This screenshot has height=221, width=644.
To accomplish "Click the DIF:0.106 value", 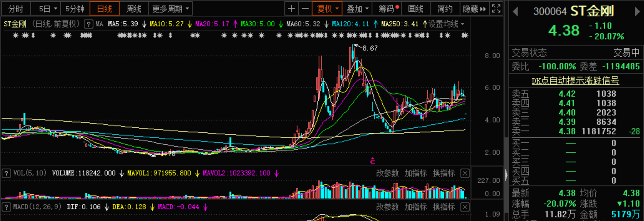I will coord(83,207).
